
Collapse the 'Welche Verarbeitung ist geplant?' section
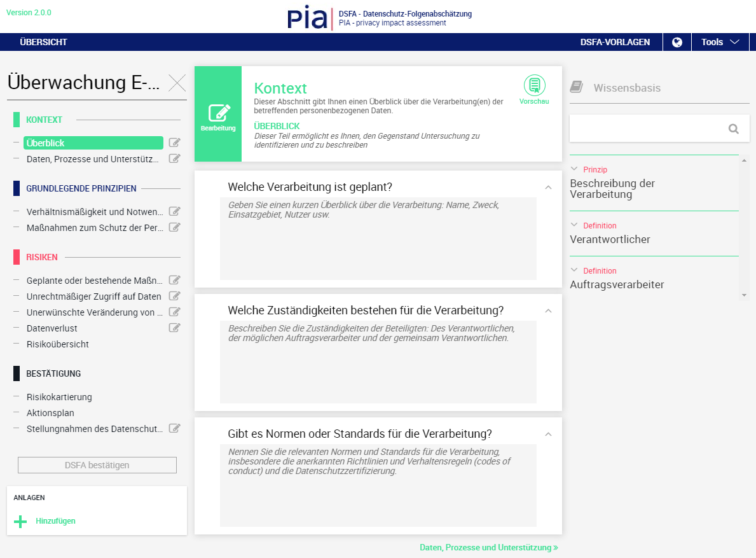tap(548, 188)
